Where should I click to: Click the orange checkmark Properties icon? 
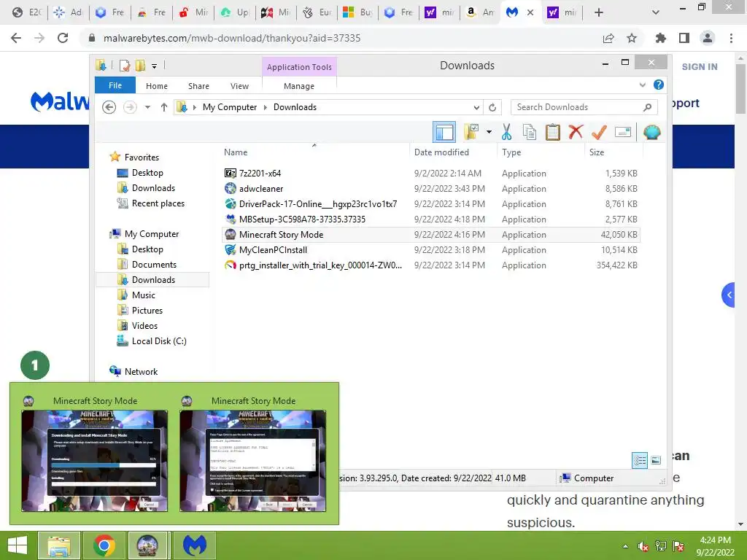(x=599, y=132)
